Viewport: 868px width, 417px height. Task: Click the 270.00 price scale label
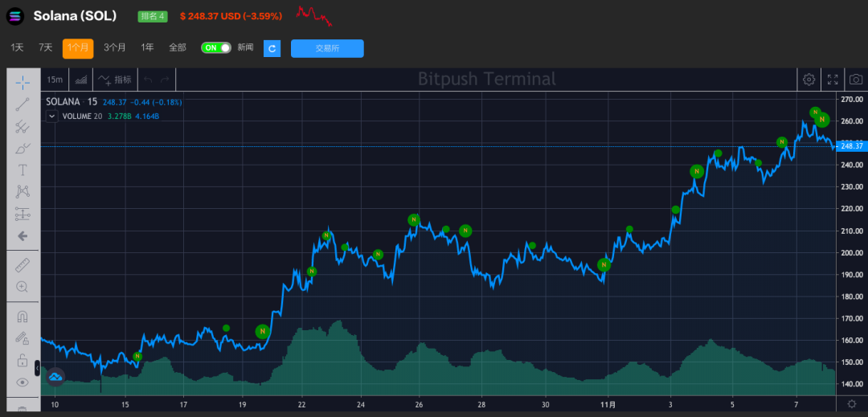(x=852, y=100)
